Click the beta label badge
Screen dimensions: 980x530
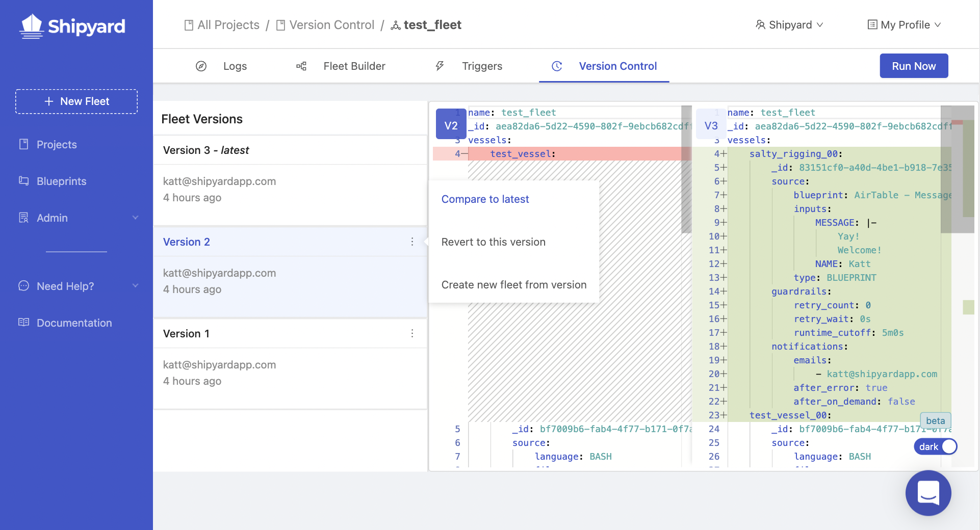936,420
